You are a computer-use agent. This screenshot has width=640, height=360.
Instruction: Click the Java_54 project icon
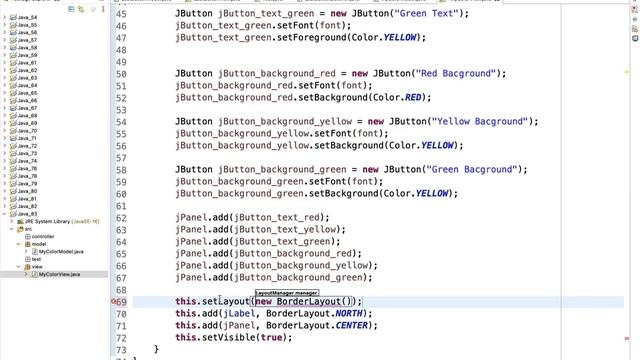point(13,18)
